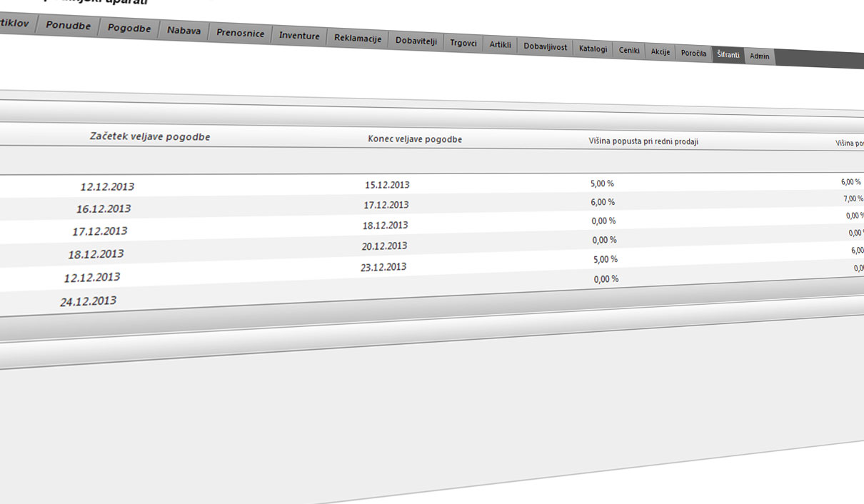The width and height of the screenshot is (864, 504).
Task: Select the Nabava tab
Action: (184, 31)
